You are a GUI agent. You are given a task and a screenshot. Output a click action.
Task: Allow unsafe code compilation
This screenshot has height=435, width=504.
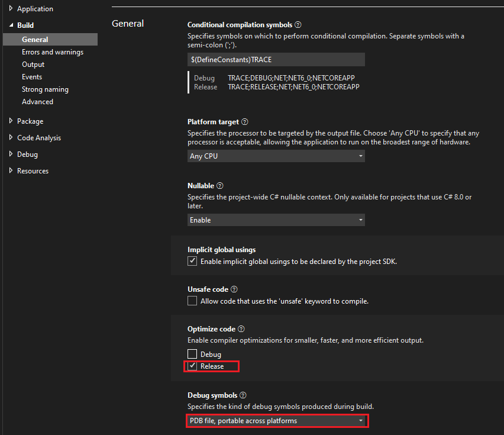[192, 301]
